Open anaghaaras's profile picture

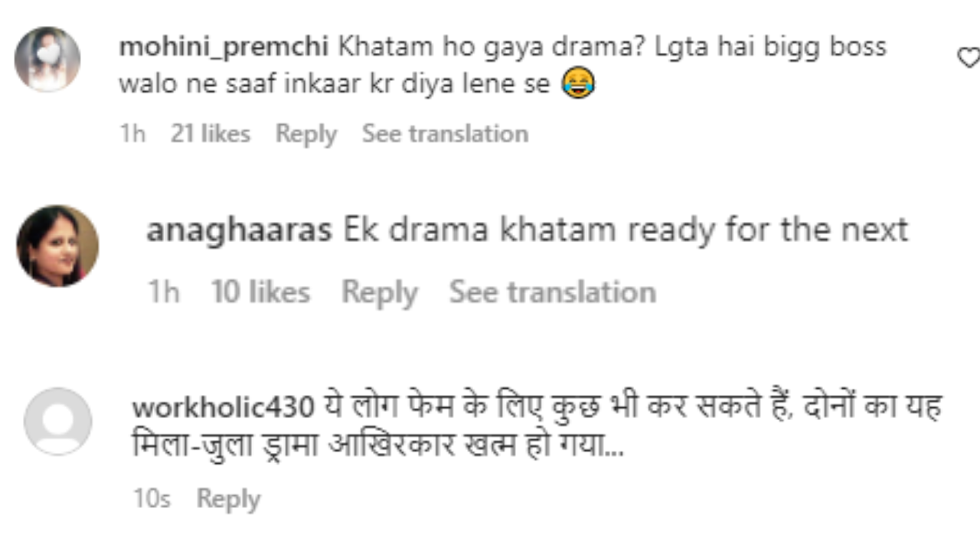click(57, 246)
